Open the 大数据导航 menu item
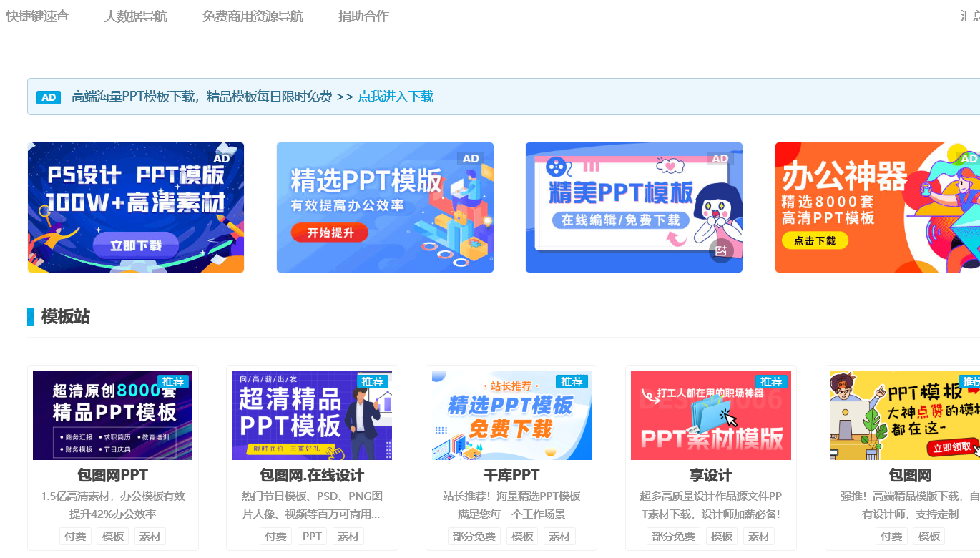Screen dimensions: 980x558 (136, 16)
